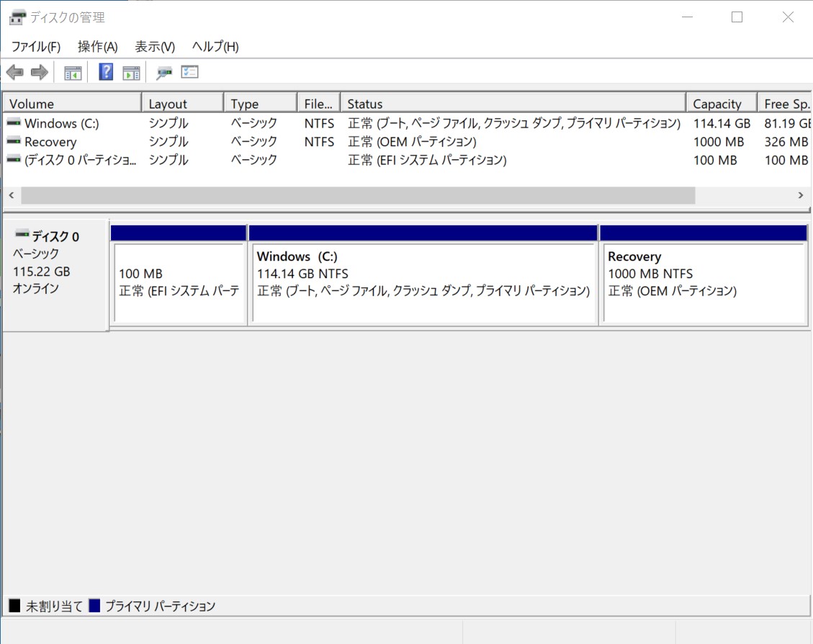Image resolution: width=813 pixels, height=644 pixels.
Task: Click the Disk Management title bar app icon
Action: coord(17,17)
